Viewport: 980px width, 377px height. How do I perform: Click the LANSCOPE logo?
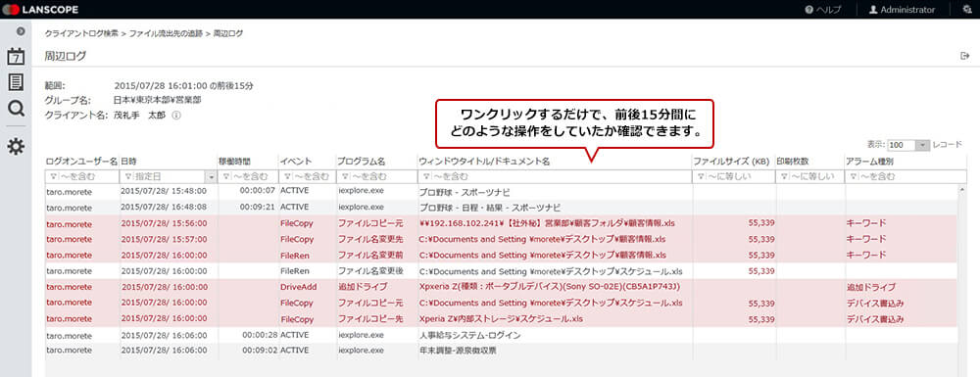[40, 10]
